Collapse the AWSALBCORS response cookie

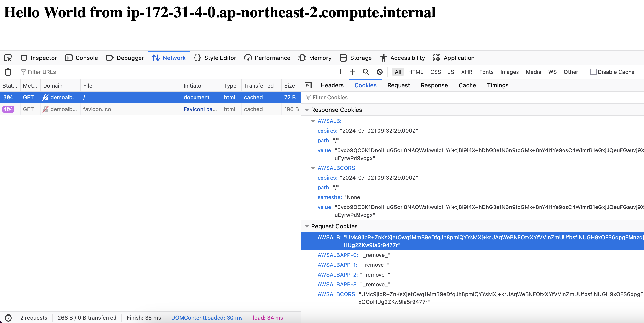pos(313,168)
